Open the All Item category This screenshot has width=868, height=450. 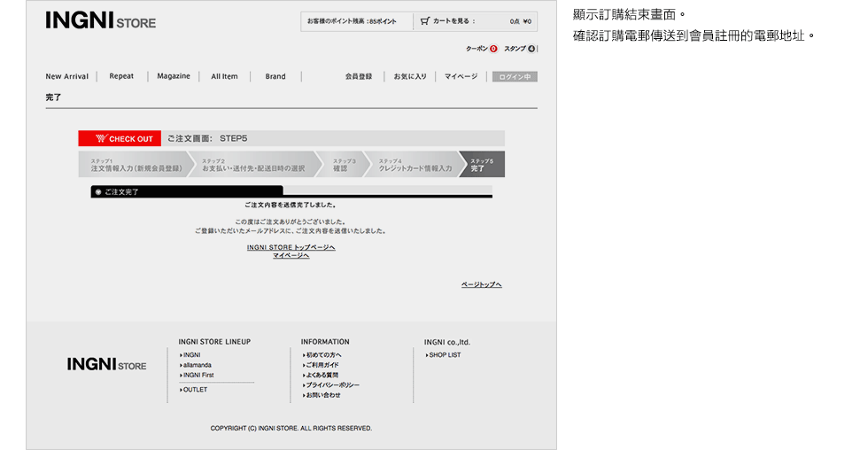[224, 76]
